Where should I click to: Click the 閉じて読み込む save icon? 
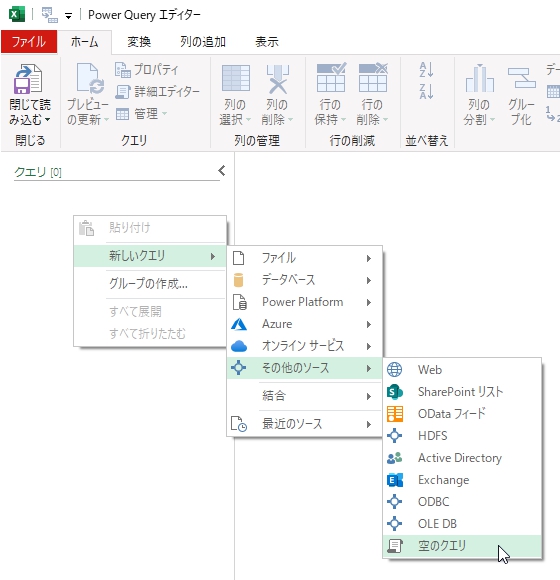(28, 79)
